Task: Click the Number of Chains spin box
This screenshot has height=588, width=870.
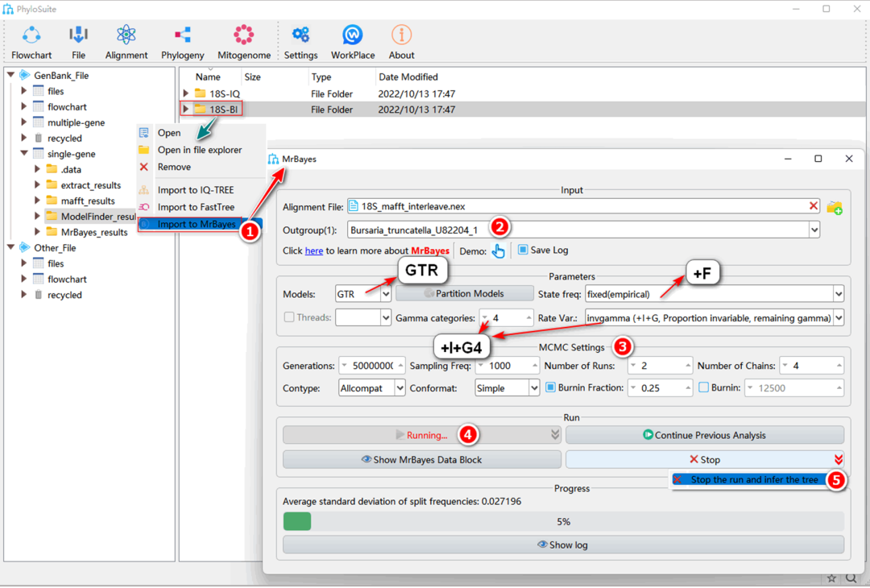Action: pyautogui.click(x=812, y=366)
